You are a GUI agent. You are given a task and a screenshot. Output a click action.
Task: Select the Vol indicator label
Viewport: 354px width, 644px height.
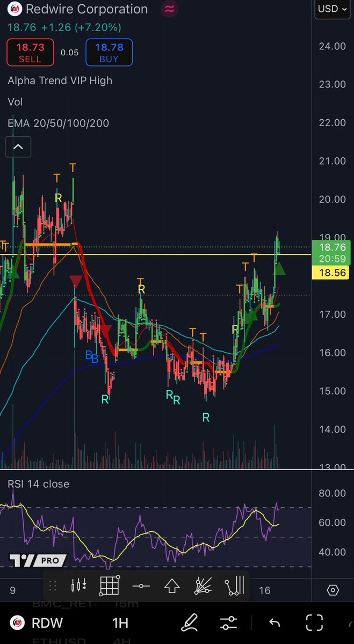(15, 101)
